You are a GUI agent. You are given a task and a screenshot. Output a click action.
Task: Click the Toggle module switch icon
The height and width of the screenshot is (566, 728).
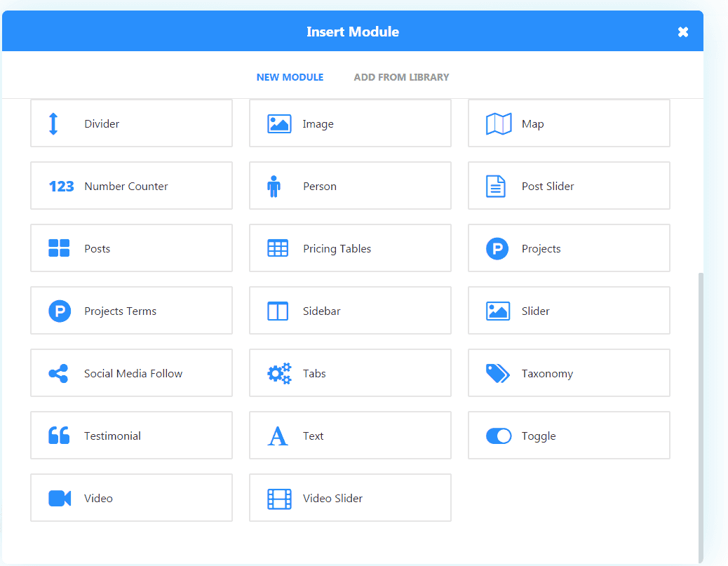click(499, 436)
